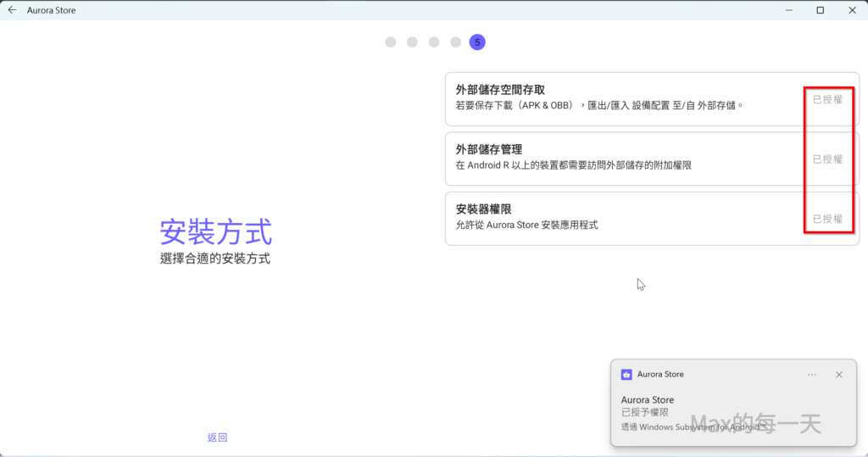Viewport: 868px width, 457px height.
Task: Click the 返回 link at bottom
Action: pyautogui.click(x=217, y=437)
